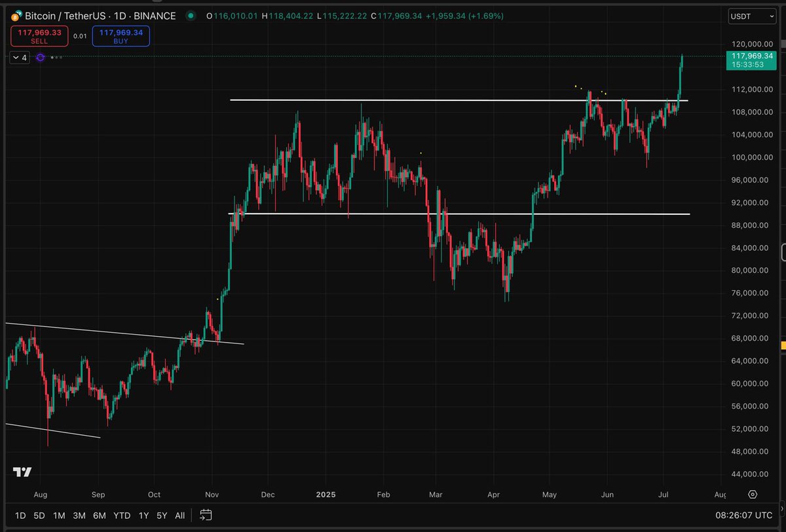
Task: Click the three loading dots beside the purple icon
Action: (x=56, y=58)
